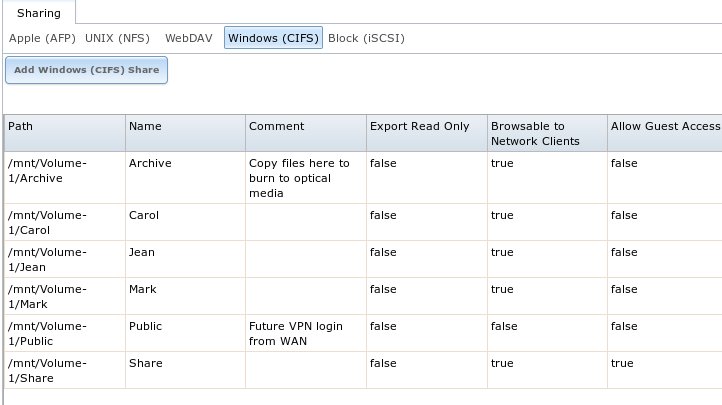Viewport: 722px width, 405px height.
Task: Select the /mnt/Volume-1/Share path cell
Action: coord(64,370)
